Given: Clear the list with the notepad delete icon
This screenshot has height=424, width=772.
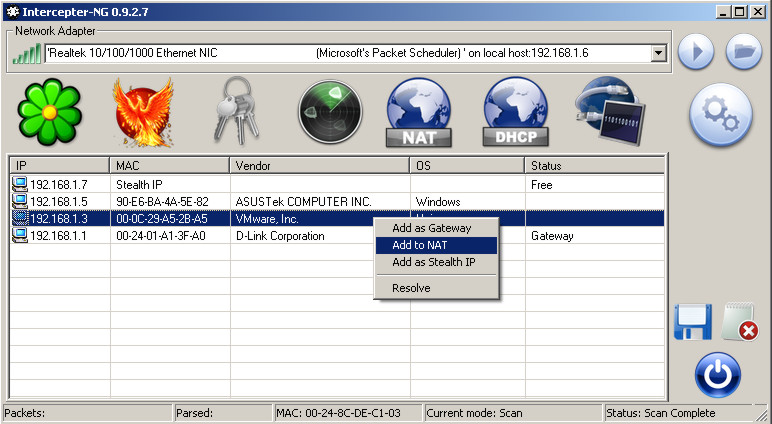Looking at the screenshot, I should pyautogui.click(x=740, y=323).
